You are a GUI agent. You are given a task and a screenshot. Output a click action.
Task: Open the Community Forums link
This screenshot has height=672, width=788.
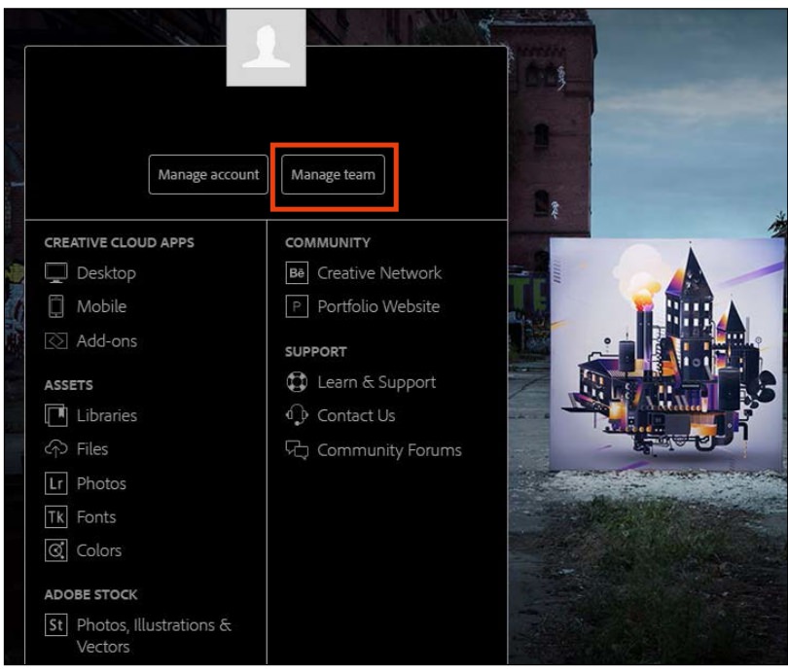click(389, 450)
